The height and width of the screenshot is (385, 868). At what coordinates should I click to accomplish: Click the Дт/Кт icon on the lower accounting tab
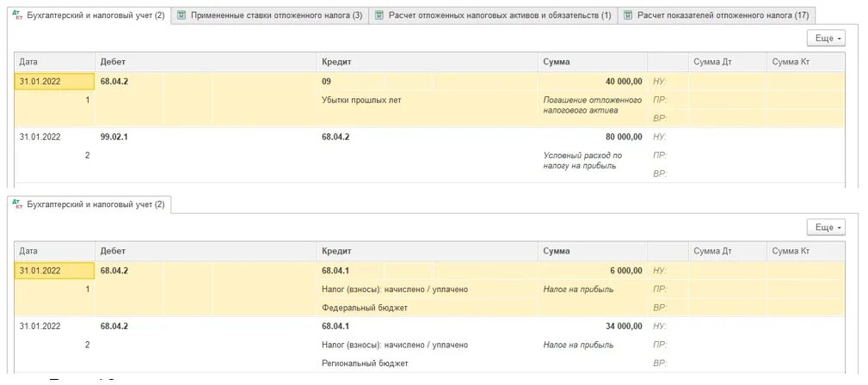click(17, 205)
